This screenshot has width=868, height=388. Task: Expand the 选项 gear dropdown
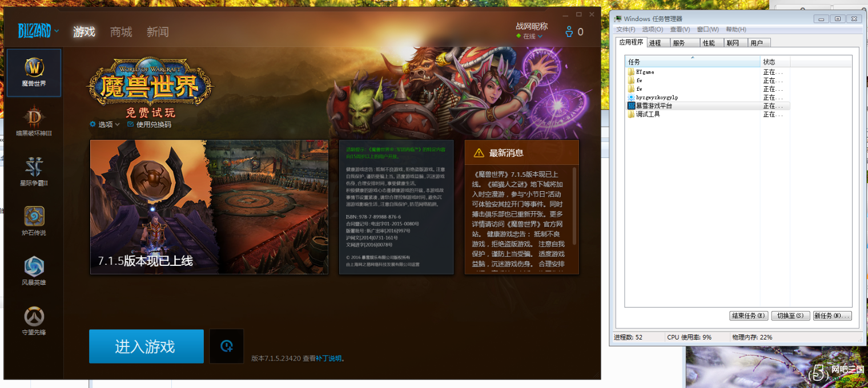pos(105,124)
